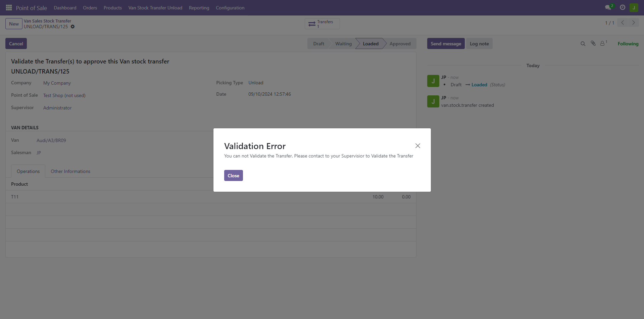Open the Test Shop link
The width and height of the screenshot is (644, 319).
(x=64, y=95)
